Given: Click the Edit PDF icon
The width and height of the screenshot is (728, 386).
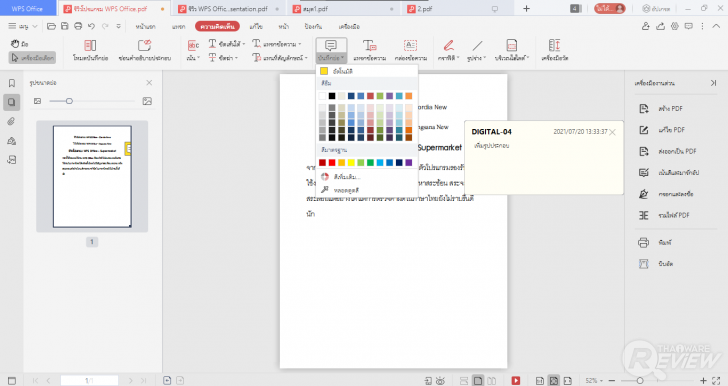Looking at the screenshot, I should [644, 130].
